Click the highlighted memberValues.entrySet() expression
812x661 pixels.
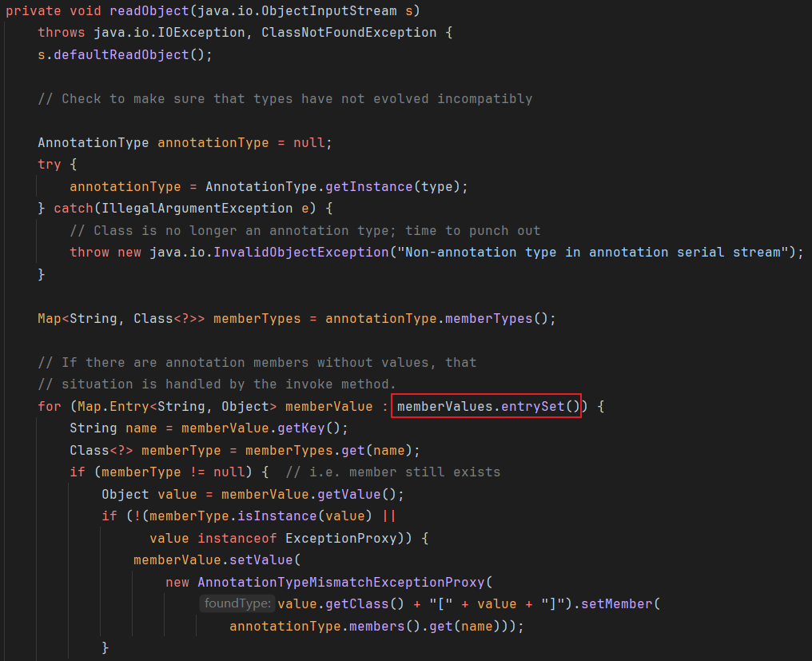point(488,406)
